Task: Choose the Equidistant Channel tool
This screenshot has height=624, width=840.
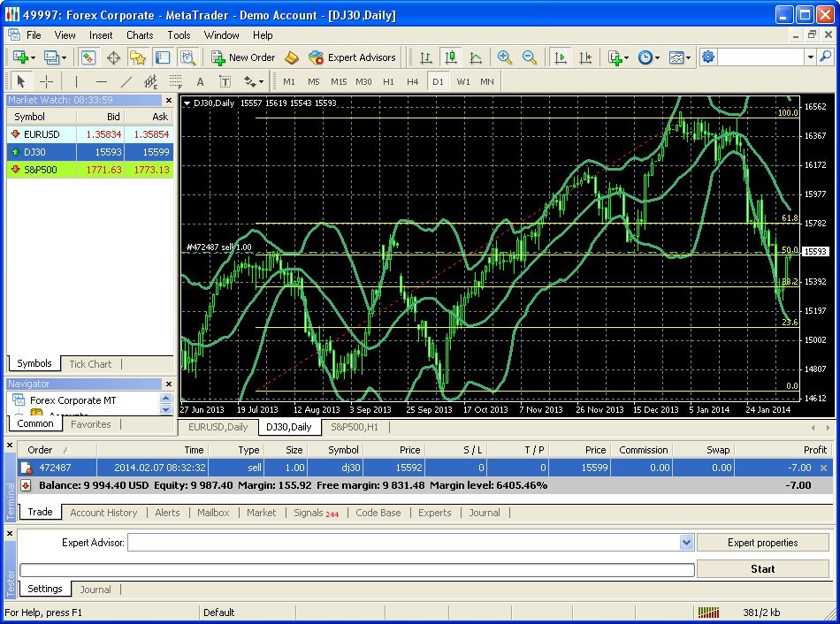Action: [150, 81]
